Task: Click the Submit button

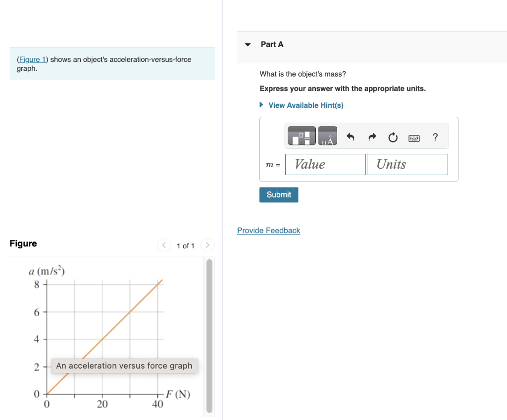Action: (x=278, y=195)
